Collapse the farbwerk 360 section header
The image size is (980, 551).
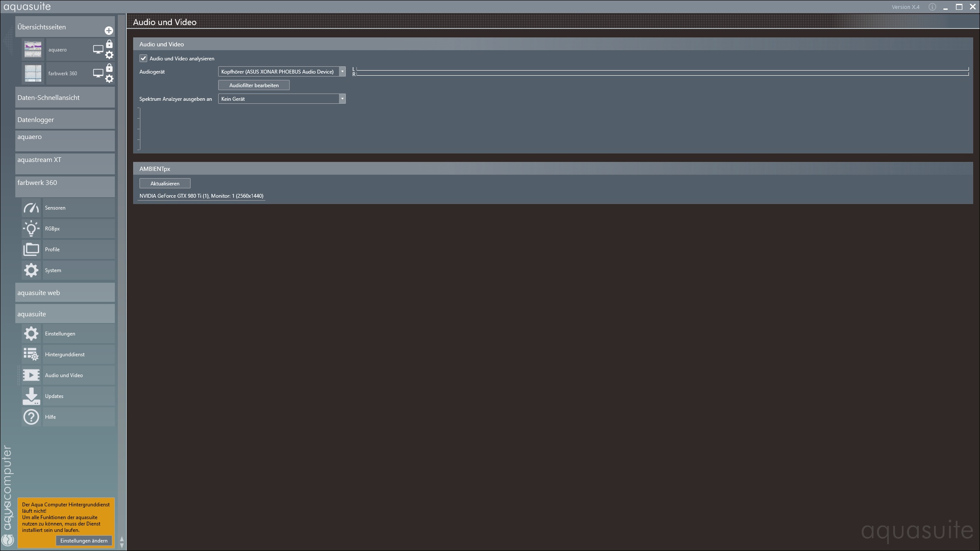65,183
